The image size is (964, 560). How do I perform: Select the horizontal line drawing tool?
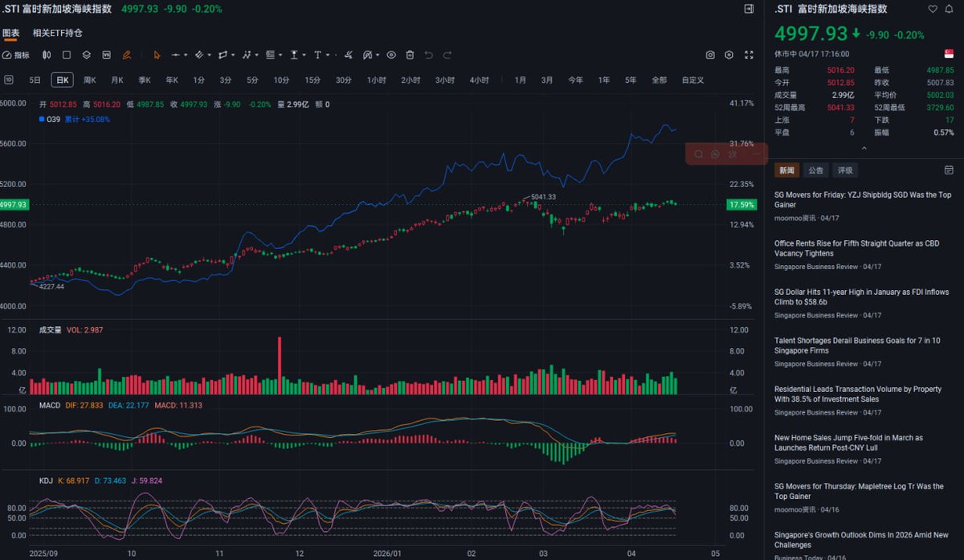pos(176,55)
